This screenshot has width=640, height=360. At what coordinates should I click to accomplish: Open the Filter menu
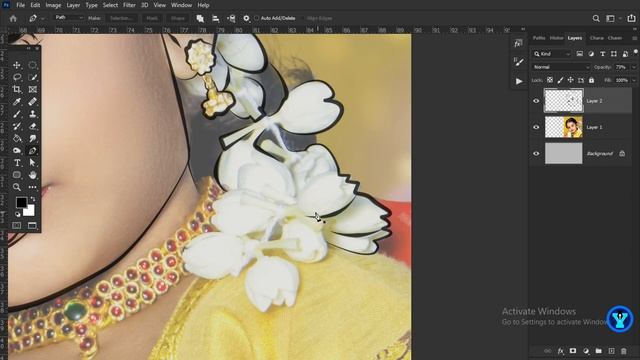click(129, 5)
